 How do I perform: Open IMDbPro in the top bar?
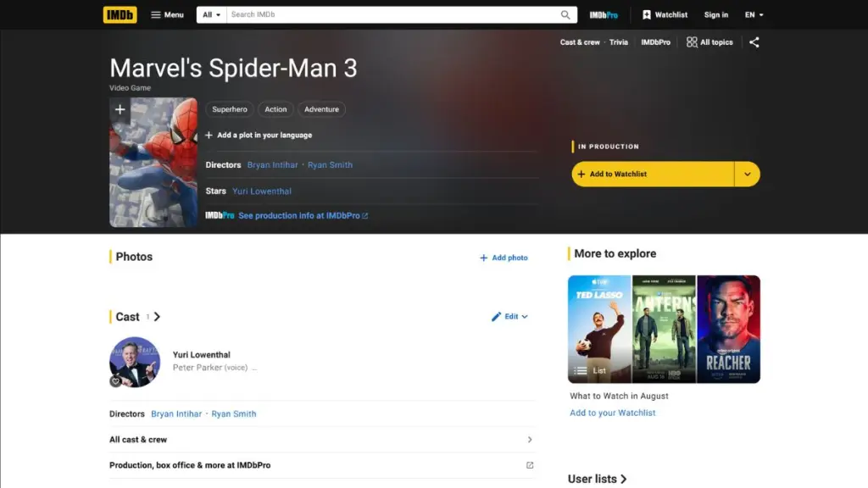pos(604,15)
